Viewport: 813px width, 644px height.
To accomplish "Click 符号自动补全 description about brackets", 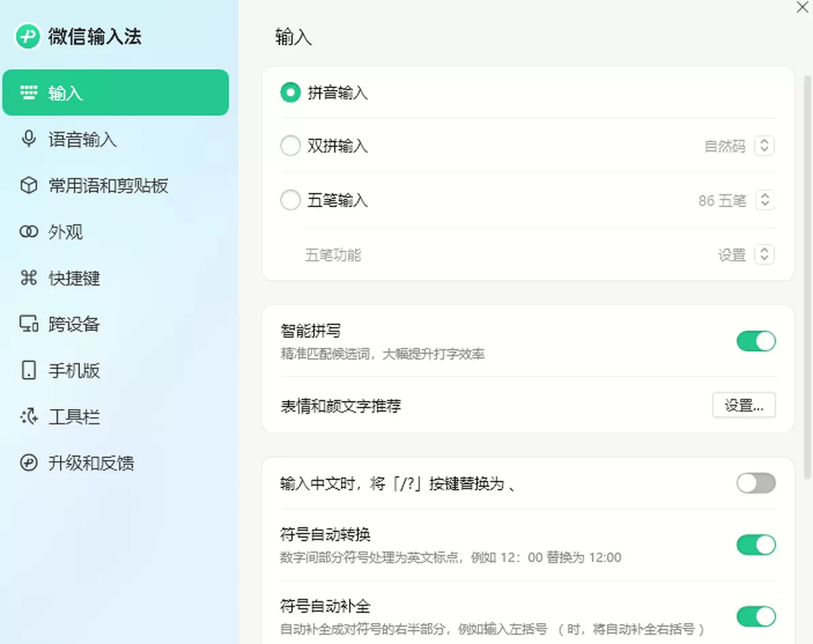I will (x=493, y=628).
